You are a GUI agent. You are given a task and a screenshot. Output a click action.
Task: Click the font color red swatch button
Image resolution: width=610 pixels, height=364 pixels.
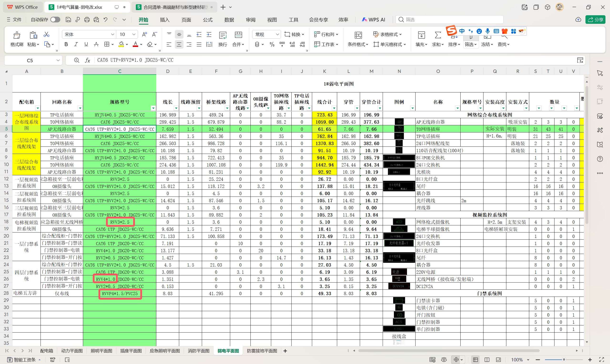135,44
